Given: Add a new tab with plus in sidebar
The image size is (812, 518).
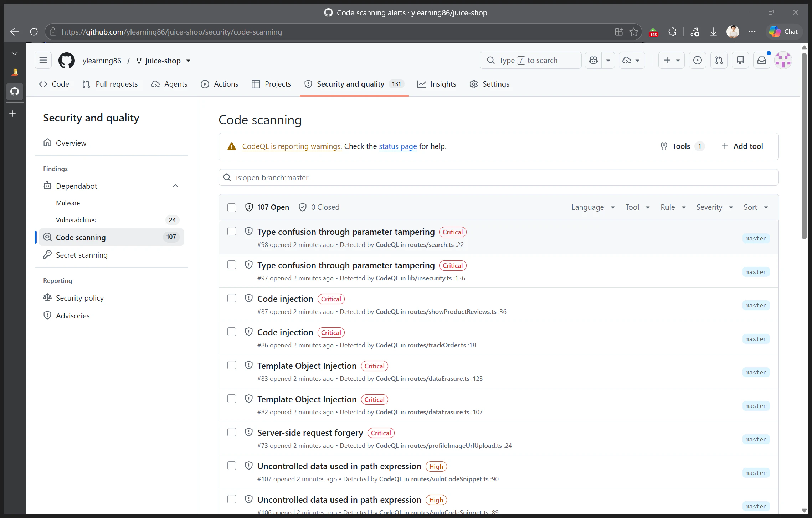Looking at the screenshot, I should [12, 114].
